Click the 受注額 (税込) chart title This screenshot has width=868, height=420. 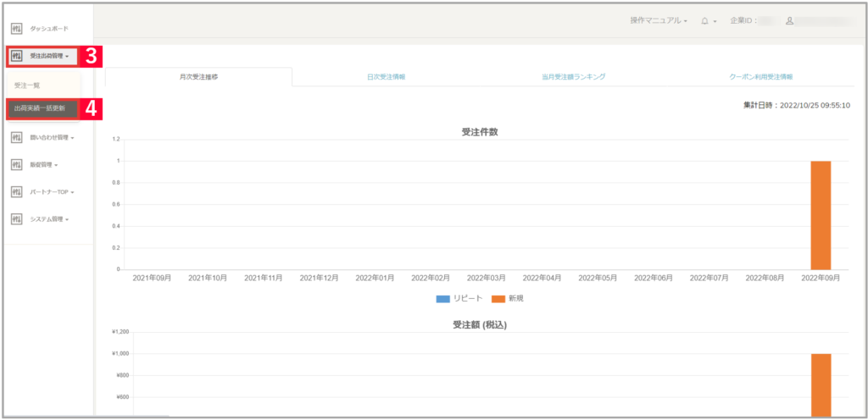480,325
